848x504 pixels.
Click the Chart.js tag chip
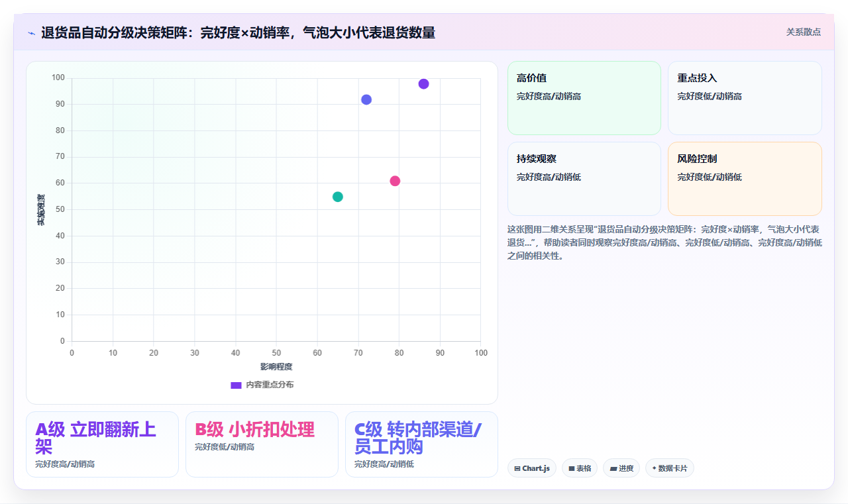click(532, 468)
